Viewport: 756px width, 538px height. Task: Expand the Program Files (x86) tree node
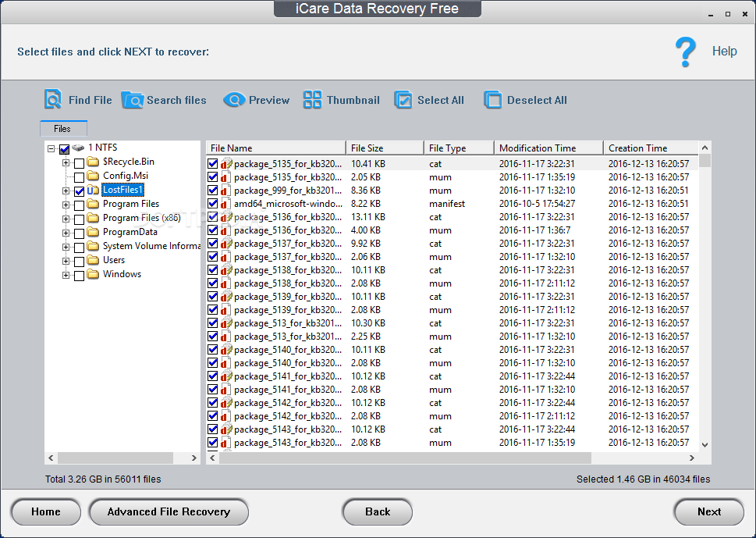66,219
